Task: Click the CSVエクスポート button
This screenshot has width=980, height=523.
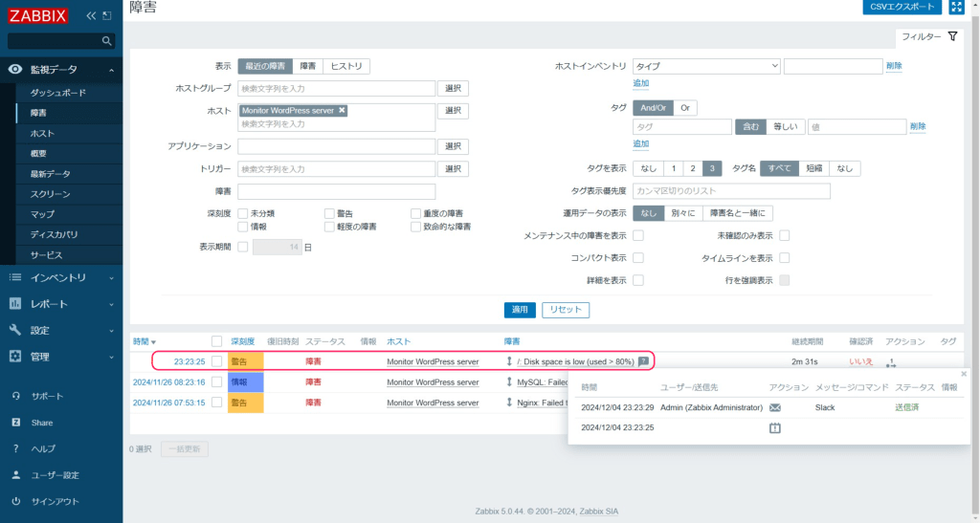Action: (902, 8)
